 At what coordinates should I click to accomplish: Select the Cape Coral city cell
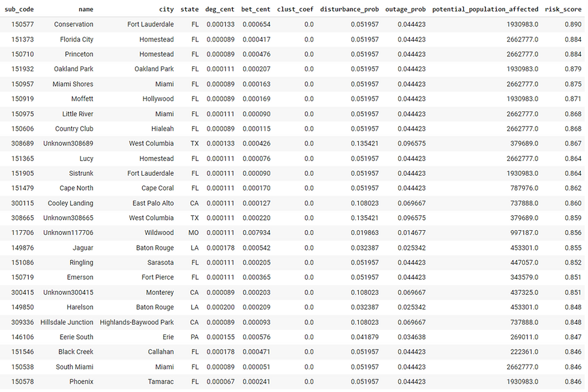point(157,188)
